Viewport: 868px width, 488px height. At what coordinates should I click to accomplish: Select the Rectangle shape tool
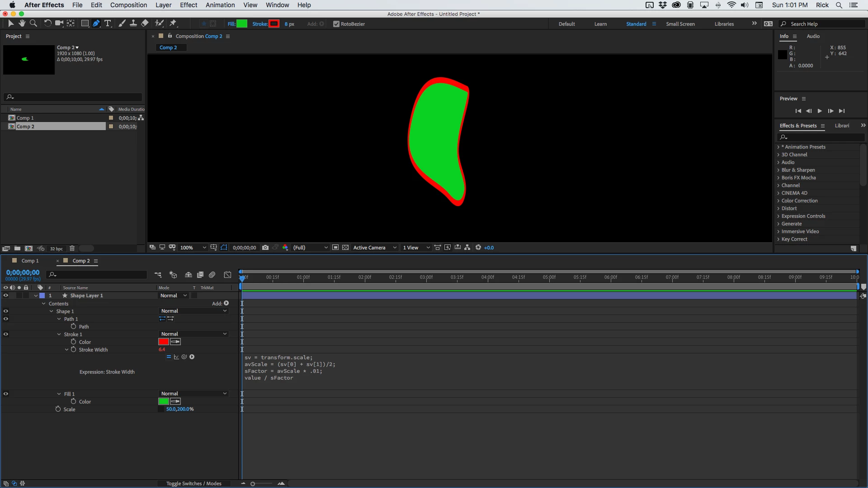[x=85, y=23]
